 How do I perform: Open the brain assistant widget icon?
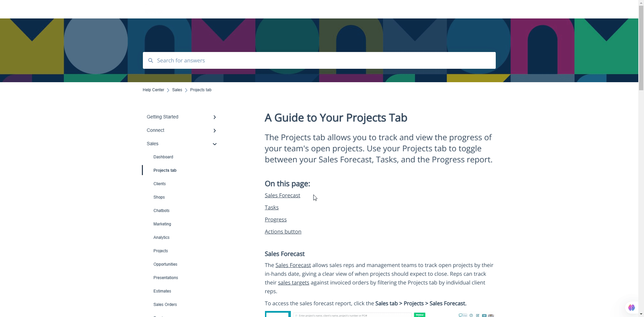631,307
